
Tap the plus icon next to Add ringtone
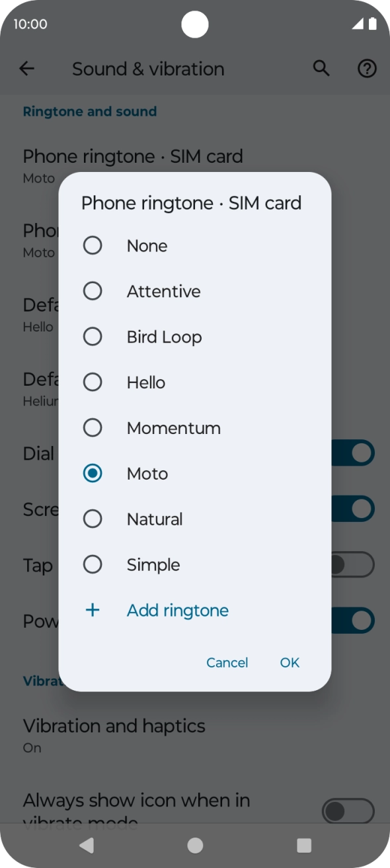(93, 610)
